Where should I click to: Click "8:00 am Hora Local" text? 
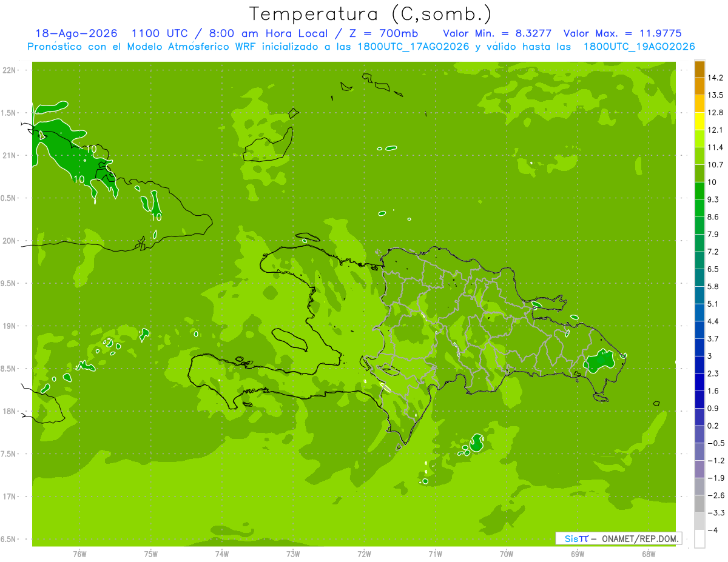[x=268, y=33]
